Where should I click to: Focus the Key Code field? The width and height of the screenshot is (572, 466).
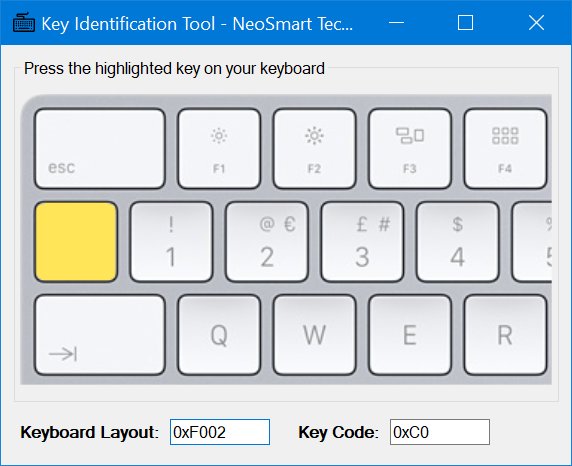pyautogui.click(x=440, y=432)
